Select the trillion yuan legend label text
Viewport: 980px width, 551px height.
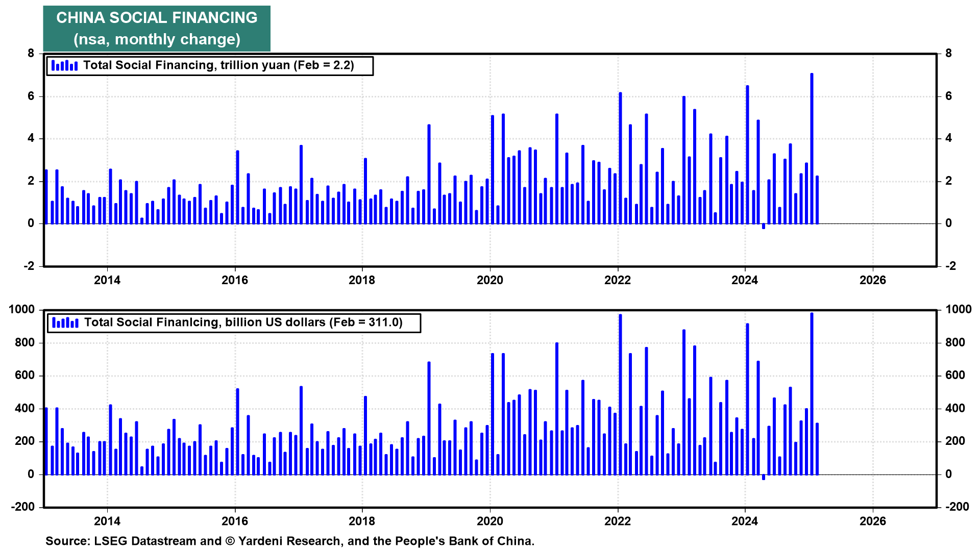(218, 65)
